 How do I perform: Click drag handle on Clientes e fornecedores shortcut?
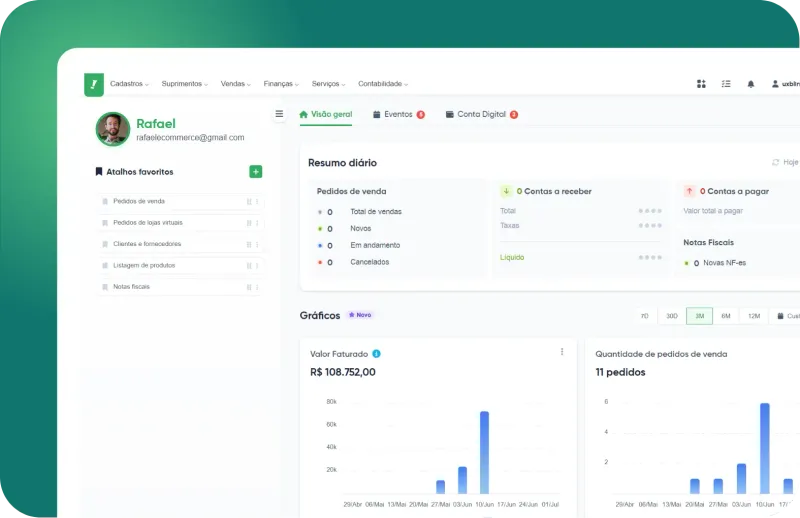click(249, 244)
